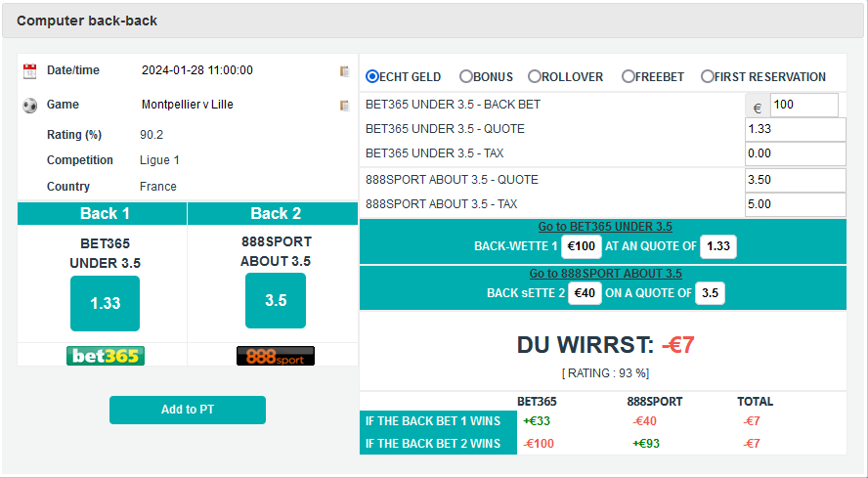Click the match name Montpellier v Lille
The height and width of the screenshot is (478, 868).
pos(187,105)
